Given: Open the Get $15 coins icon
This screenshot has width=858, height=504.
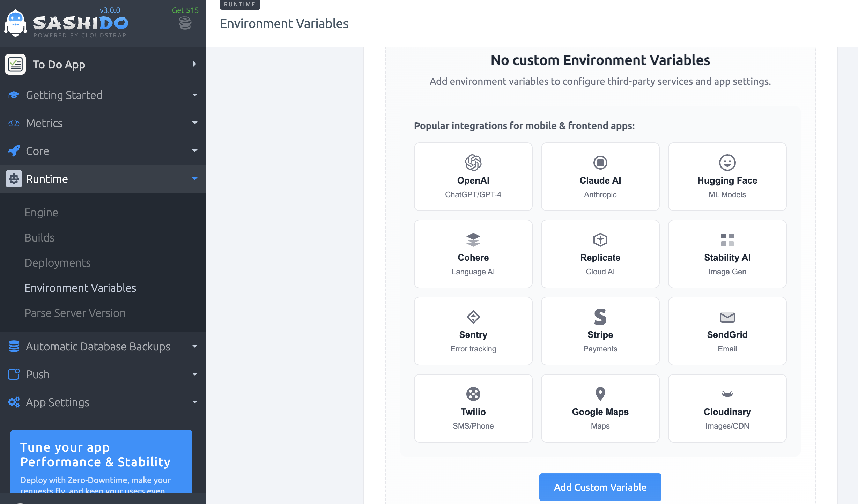Looking at the screenshot, I should [185, 23].
